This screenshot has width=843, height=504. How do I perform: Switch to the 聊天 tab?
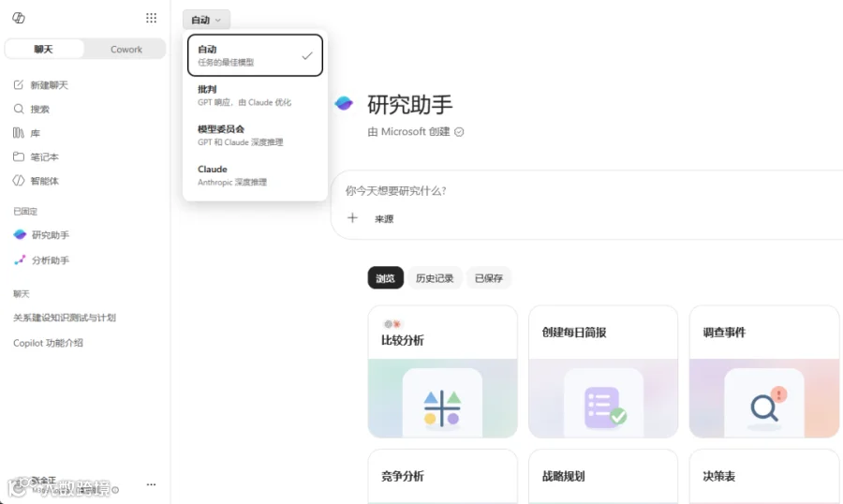[44, 49]
